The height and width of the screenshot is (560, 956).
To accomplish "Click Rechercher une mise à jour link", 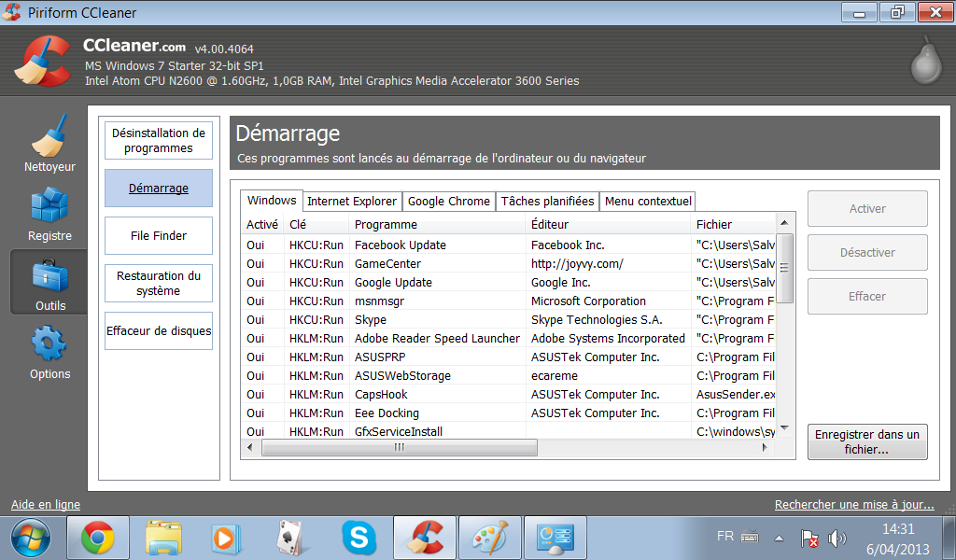I will tap(854, 505).
